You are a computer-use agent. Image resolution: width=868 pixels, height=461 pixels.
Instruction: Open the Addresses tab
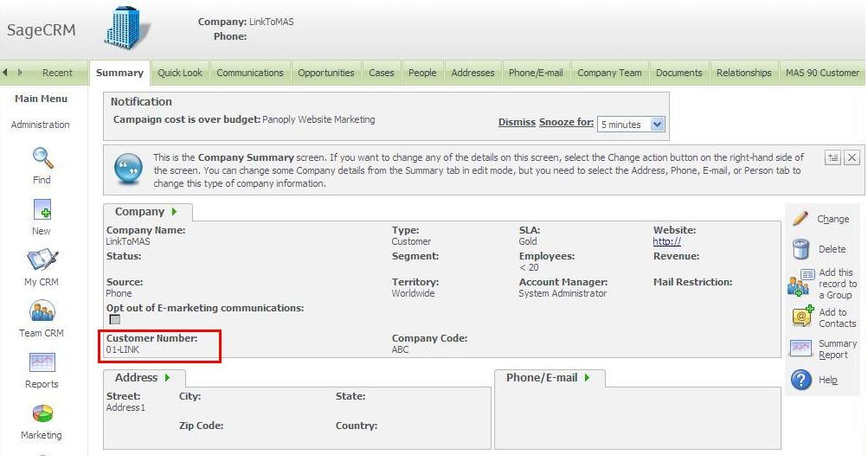(473, 73)
